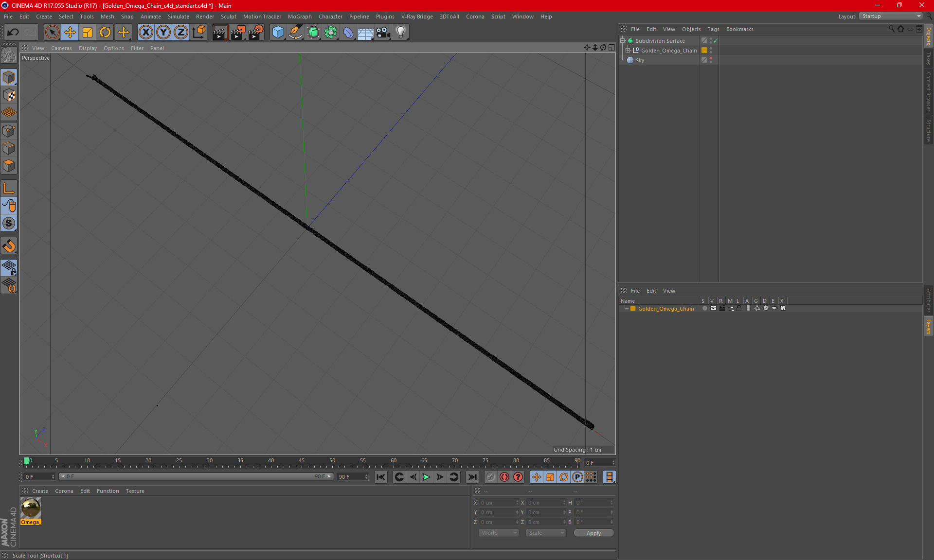Image resolution: width=934 pixels, height=560 pixels.
Task: Toggle Autokeying red circle button
Action: pyautogui.click(x=504, y=477)
